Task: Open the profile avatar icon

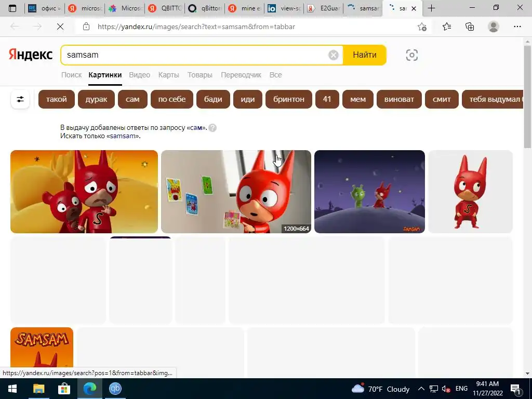Action: tap(494, 26)
